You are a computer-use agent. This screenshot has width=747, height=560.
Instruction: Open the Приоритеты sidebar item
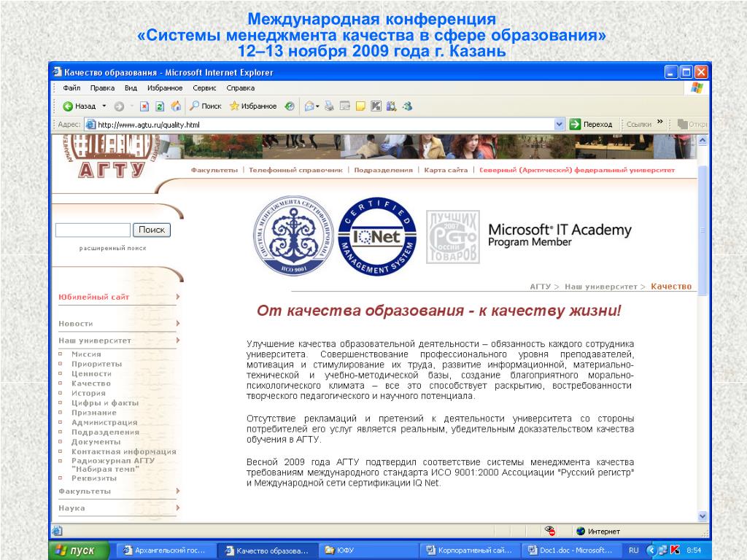pyautogui.click(x=97, y=365)
